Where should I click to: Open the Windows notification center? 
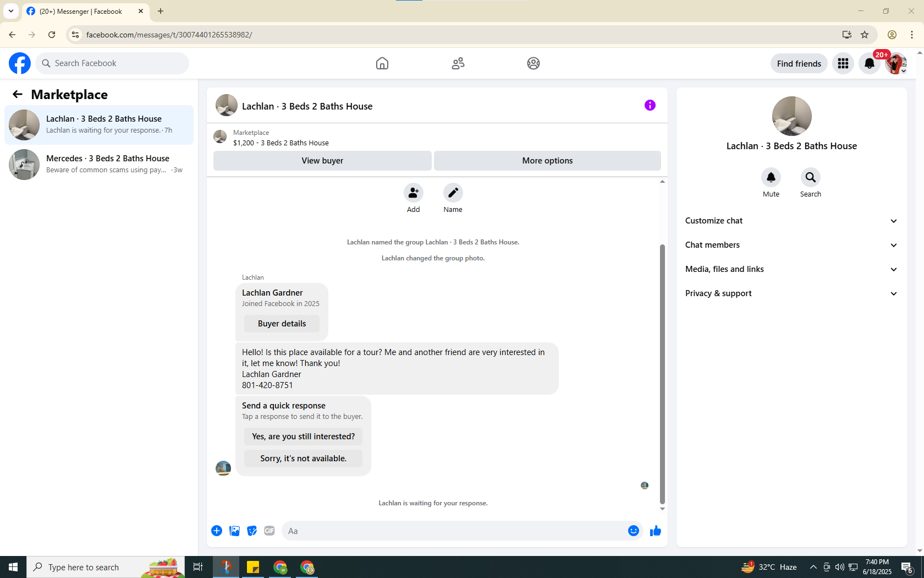pos(908,567)
